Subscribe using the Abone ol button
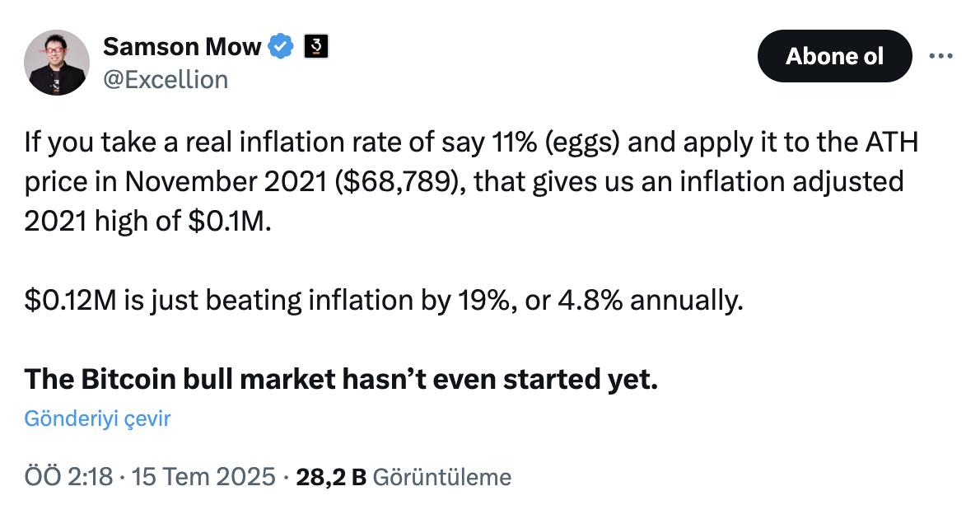Screen dimensions: 980x519 coord(834,56)
